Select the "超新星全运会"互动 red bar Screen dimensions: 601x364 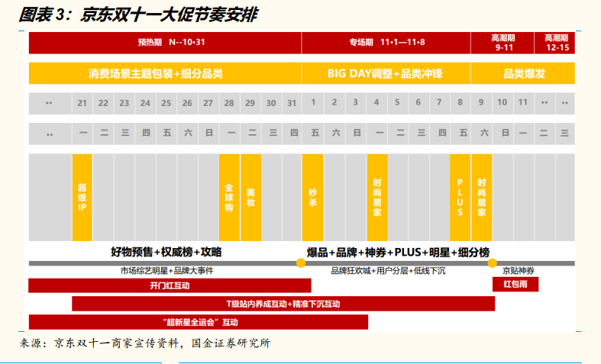pos(199,322)
